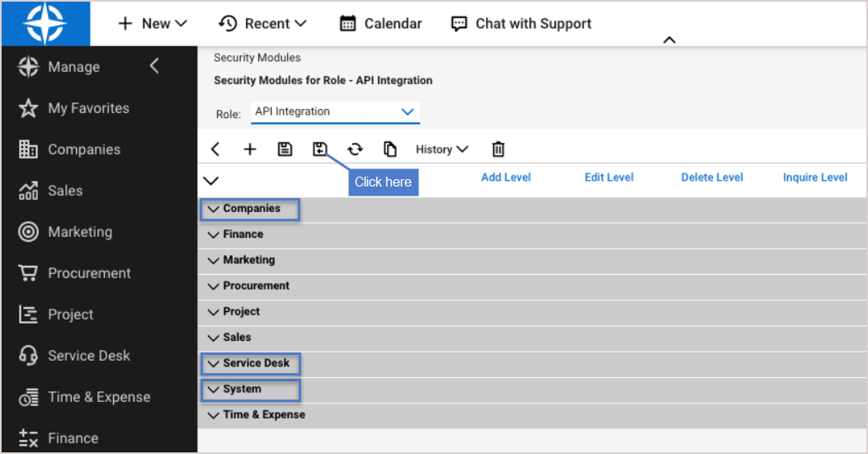This screenshot has height=454, width=868.
Task: Go to Sales in the sidebar
Action: click(x=50, y=191)
